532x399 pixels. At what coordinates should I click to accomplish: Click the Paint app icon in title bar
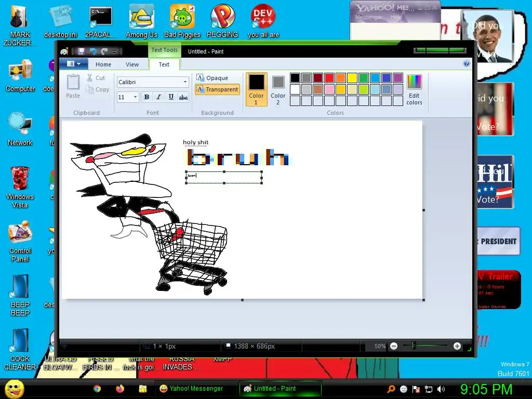(x=64, y=51)
